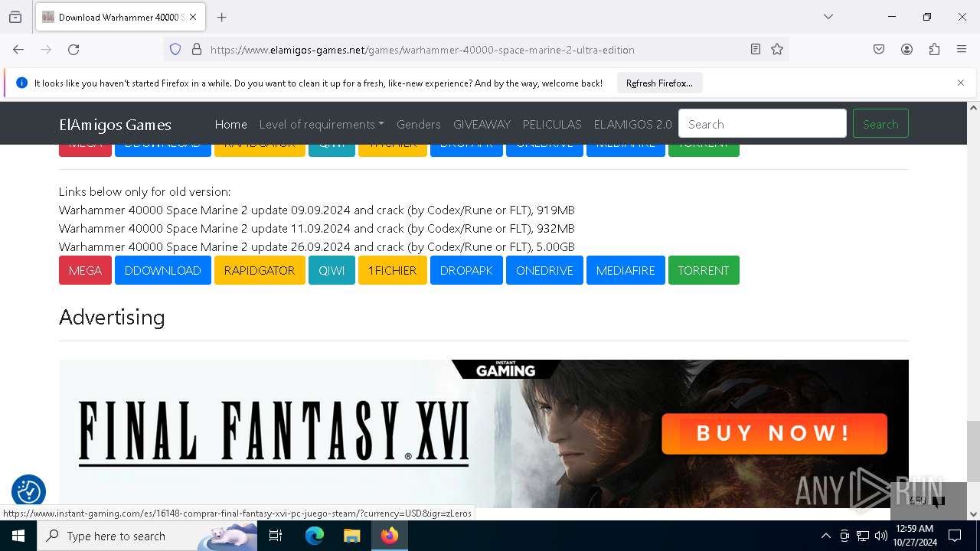This screenshot has height=551, width=980.
Task: Open a new tab with plus button
Action: pos(222,17)
